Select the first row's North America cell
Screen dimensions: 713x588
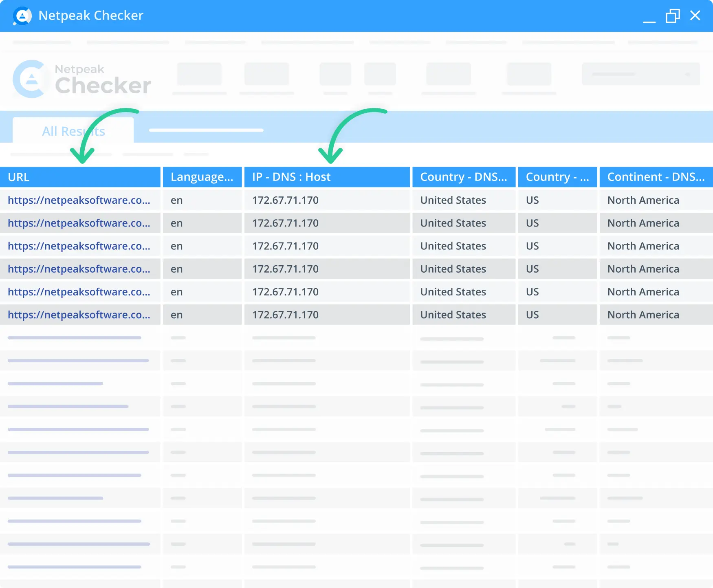tap(656, 200)
